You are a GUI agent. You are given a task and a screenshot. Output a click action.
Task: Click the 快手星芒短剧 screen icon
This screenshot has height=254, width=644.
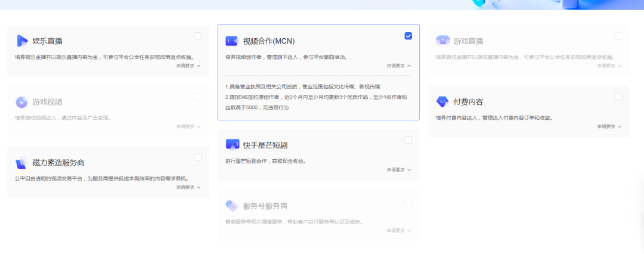[233, 145]
